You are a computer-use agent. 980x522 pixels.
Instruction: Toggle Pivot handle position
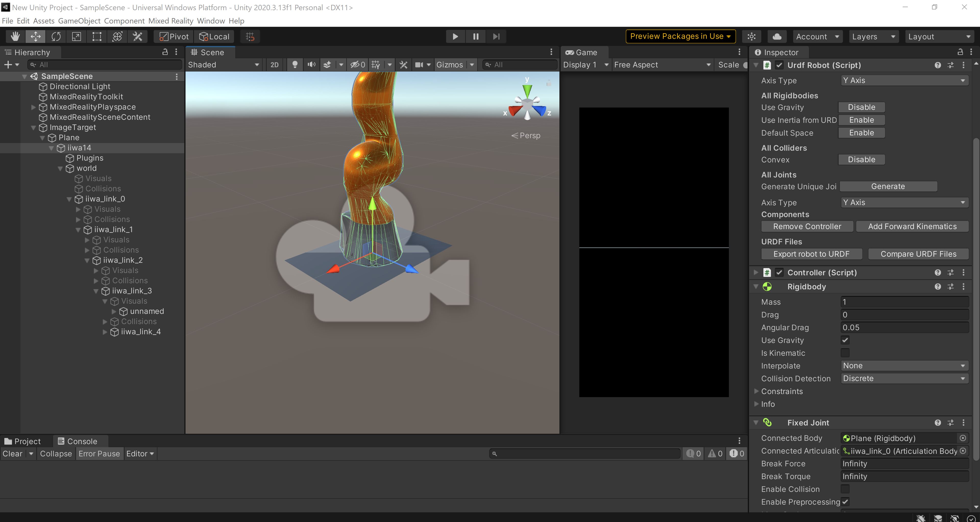(x=174, y=37)
